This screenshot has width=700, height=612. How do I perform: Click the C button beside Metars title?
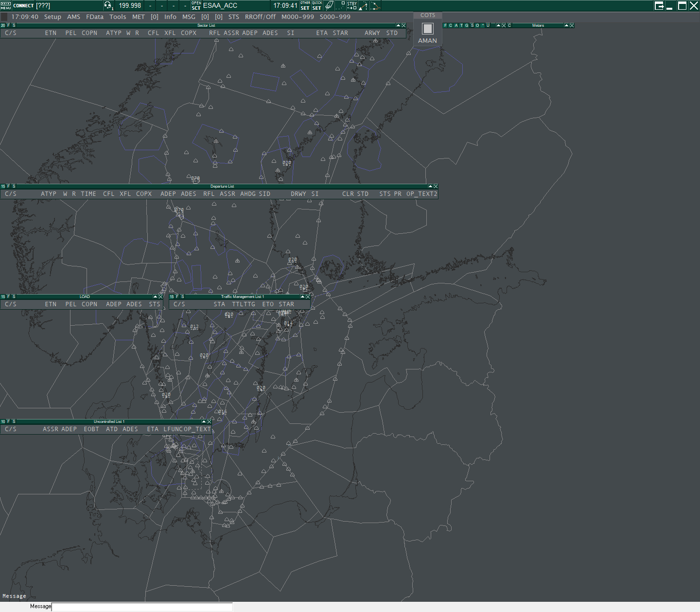click(509, 25)
